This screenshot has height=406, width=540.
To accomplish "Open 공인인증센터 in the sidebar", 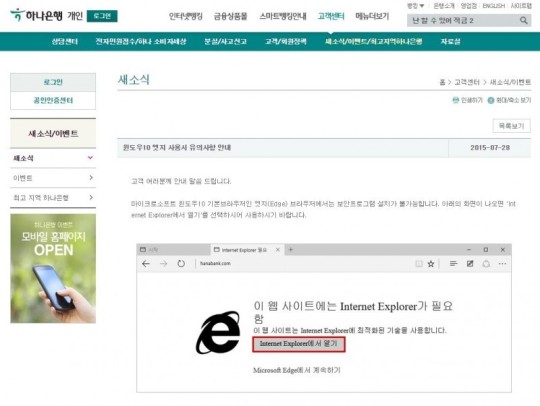I will 53,101.
